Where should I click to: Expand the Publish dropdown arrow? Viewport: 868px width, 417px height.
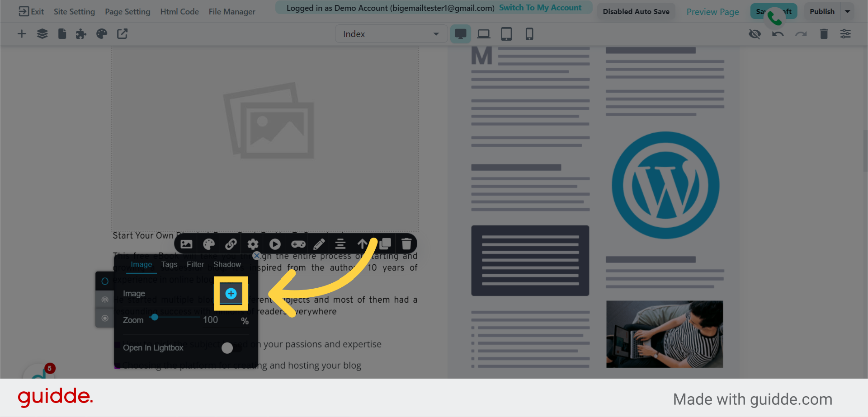[x=848, y=11]
